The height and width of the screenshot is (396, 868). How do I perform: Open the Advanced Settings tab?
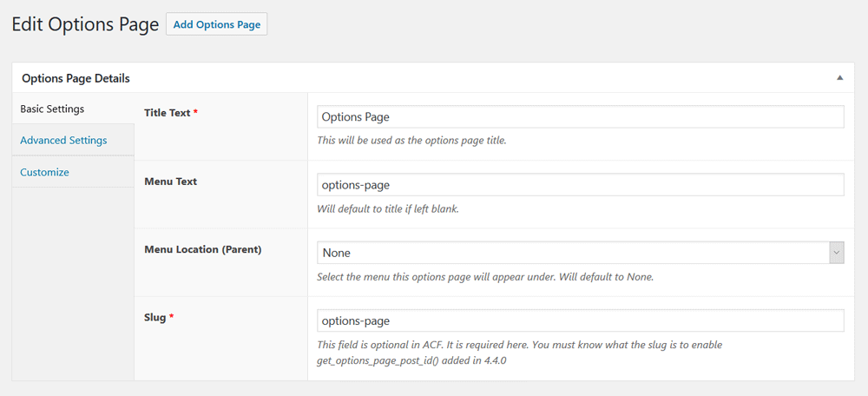tap(73, 140)
